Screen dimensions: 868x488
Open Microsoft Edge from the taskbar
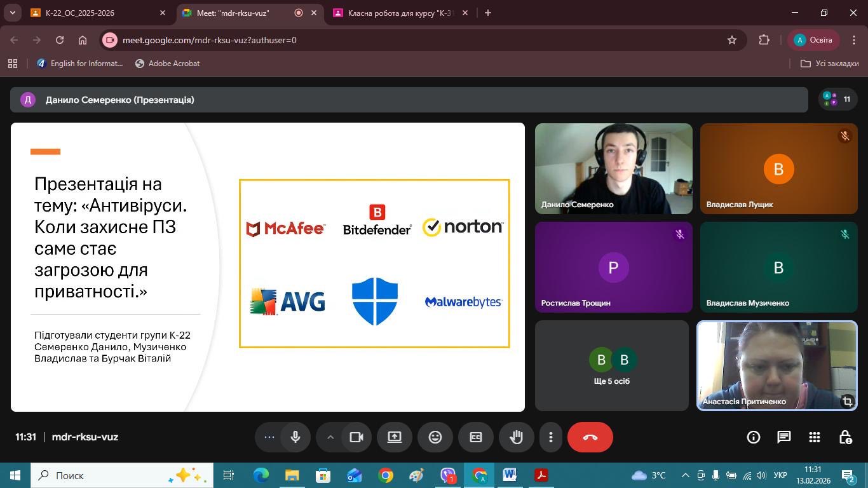point(261,475)
